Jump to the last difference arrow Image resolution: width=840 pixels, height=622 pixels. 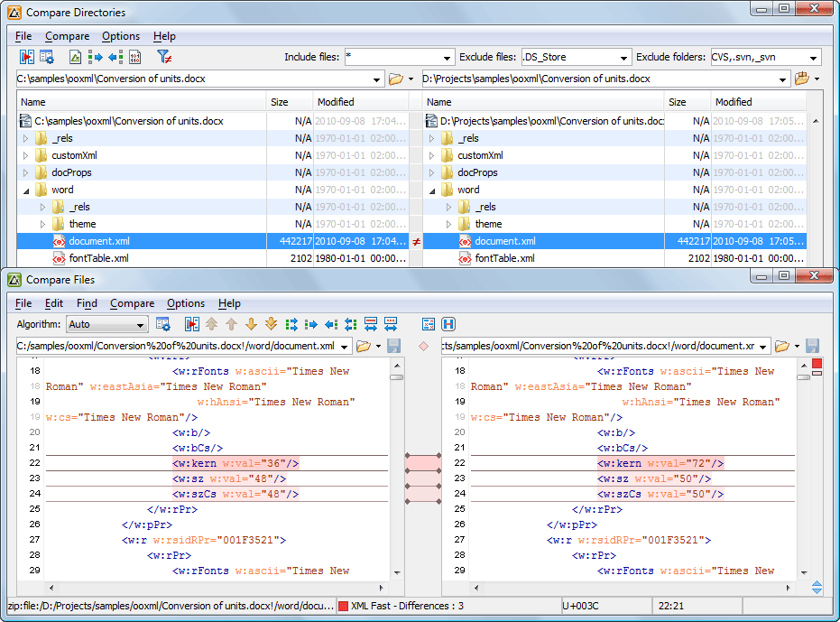[271, 324]
